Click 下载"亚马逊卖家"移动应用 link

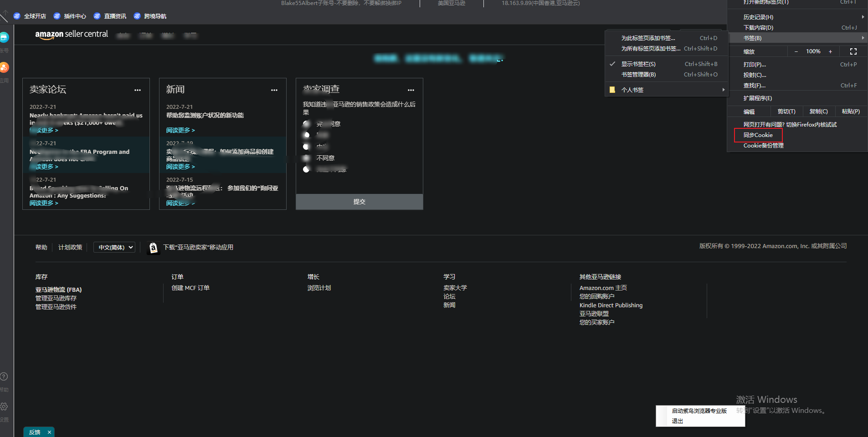coord(198,247)
